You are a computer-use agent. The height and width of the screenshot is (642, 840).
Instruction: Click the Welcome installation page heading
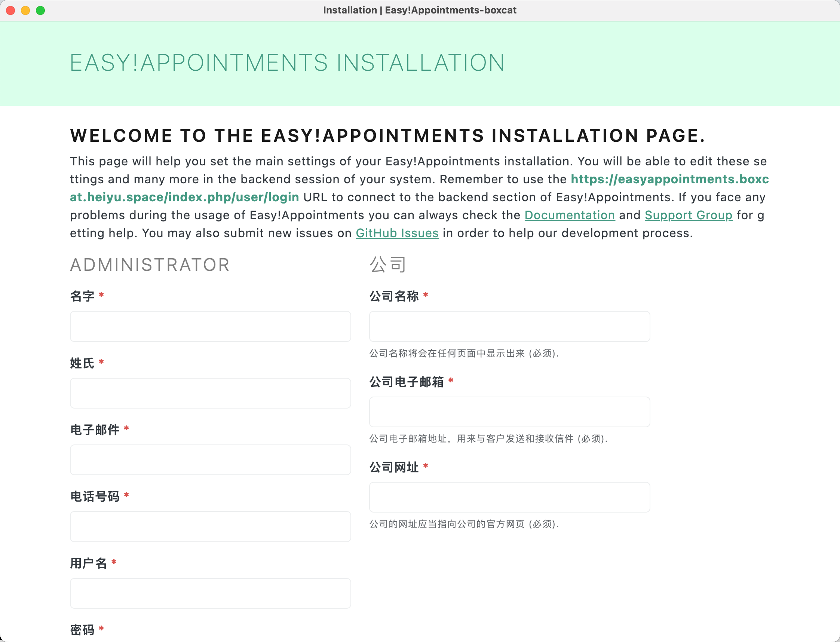[x=388, y=136]
